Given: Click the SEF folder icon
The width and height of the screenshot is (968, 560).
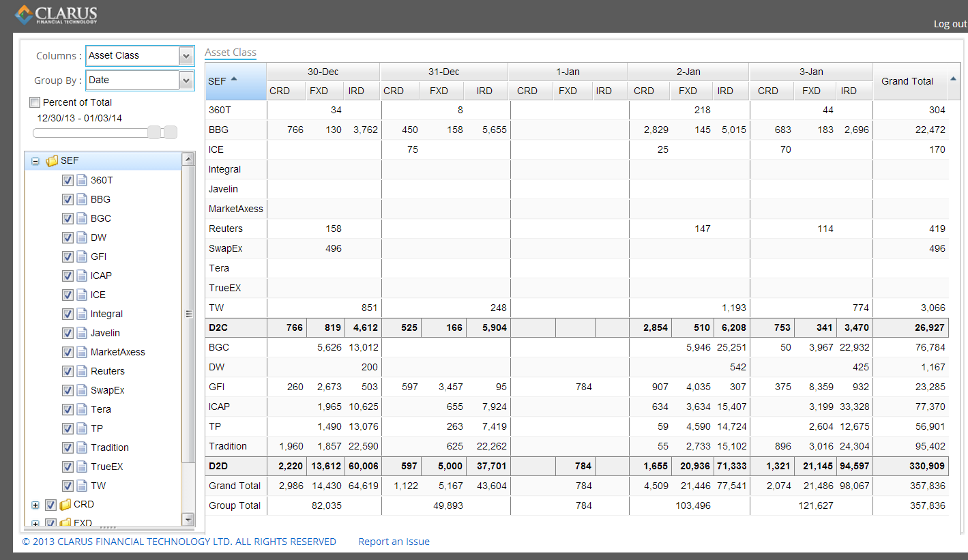Looking at the screenshot, I should click(x=52, y=161).
